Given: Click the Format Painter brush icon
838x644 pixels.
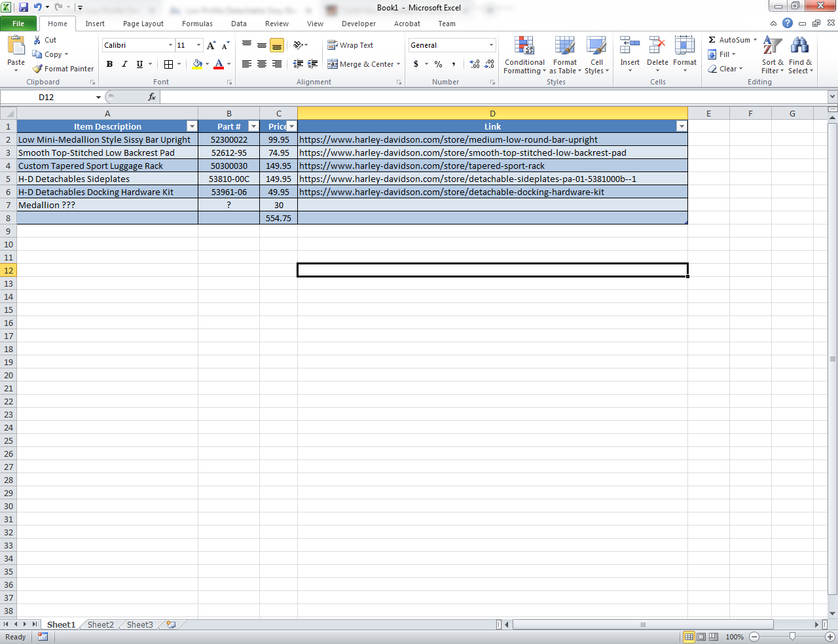Looking at the screenshot, I should pyautogui.click(x=38, y=69).
